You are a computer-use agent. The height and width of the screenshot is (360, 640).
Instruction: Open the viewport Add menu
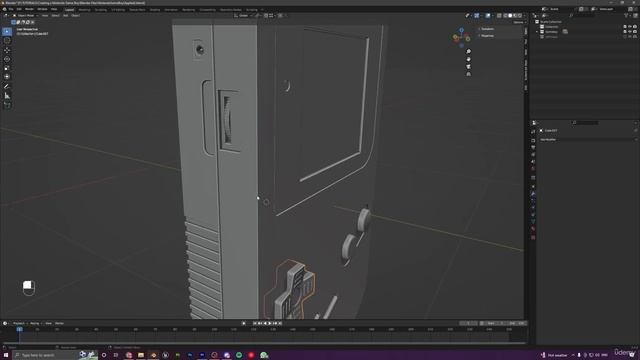(66, 16)
